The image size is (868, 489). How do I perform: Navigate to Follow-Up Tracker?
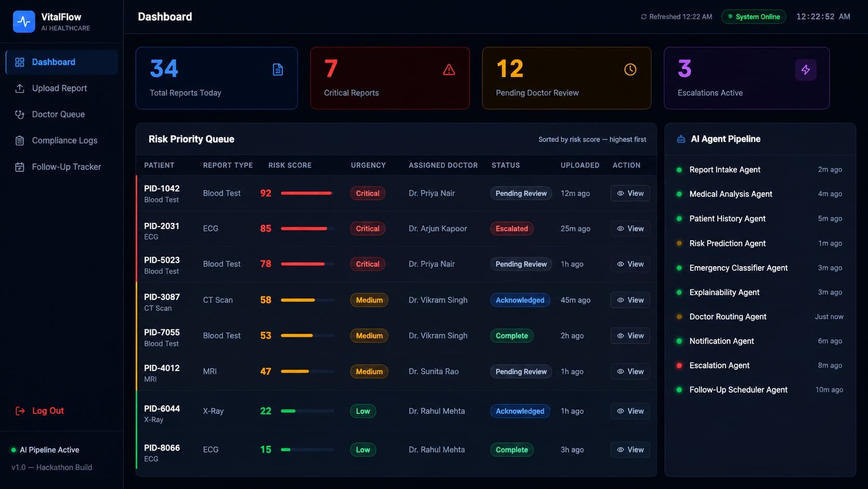pyautogui.click(x=62, y=167)
